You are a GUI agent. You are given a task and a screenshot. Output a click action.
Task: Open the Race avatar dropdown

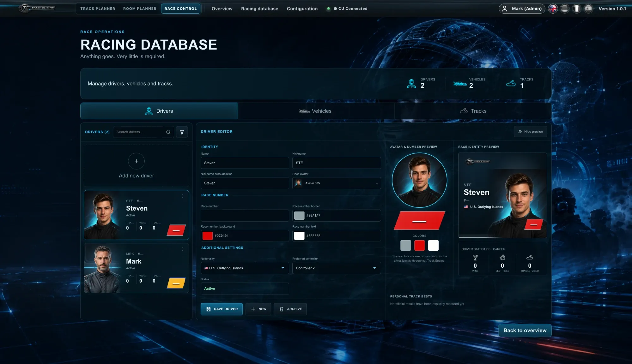click(337, 183)
